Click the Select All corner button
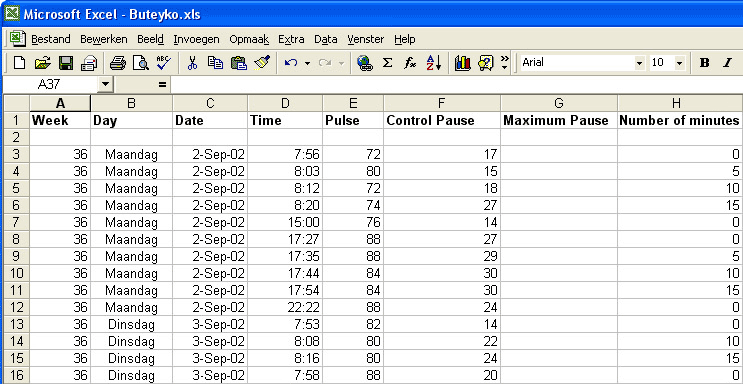 click(x=16, y=103)
